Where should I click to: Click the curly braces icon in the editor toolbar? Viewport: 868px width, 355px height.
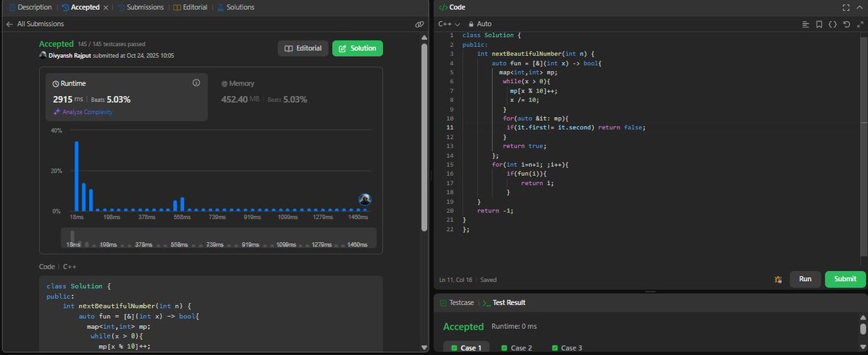832,25
